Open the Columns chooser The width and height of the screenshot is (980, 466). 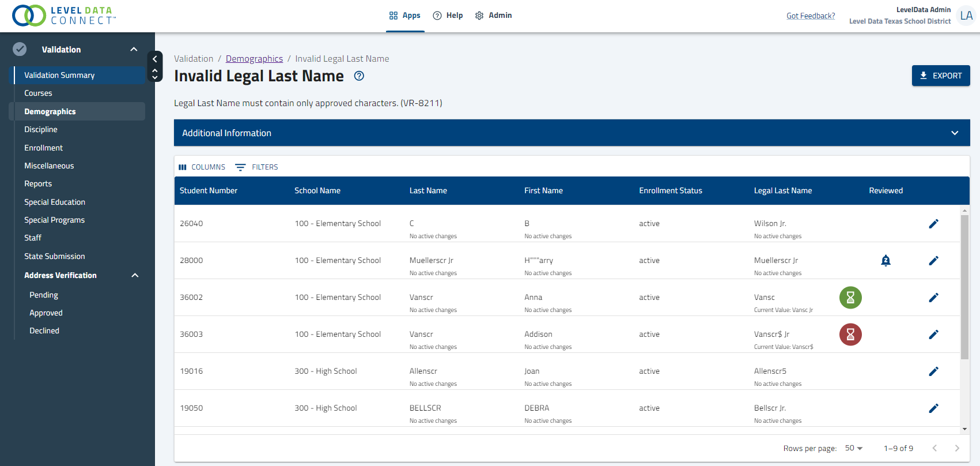(202, 167)
